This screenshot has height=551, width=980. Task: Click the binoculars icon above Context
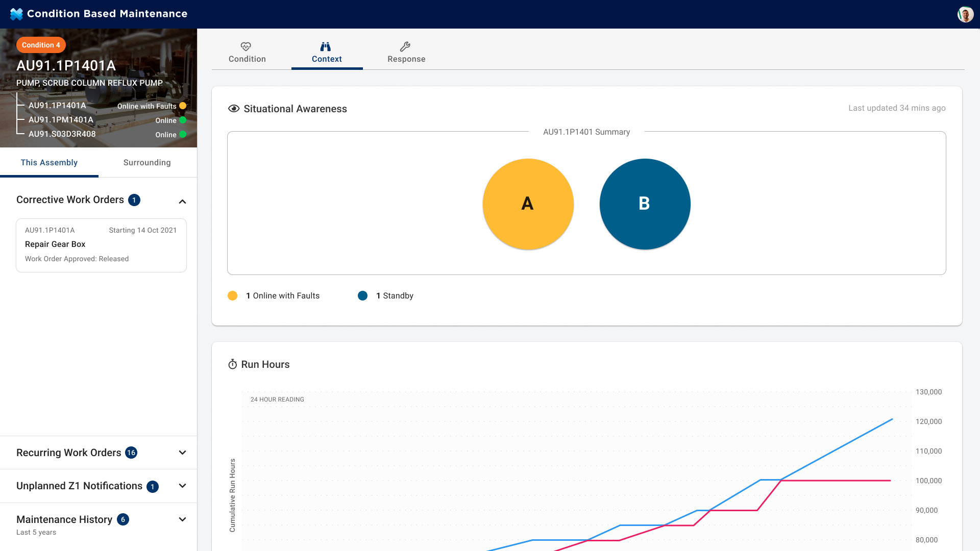click(x=326, y=46)
